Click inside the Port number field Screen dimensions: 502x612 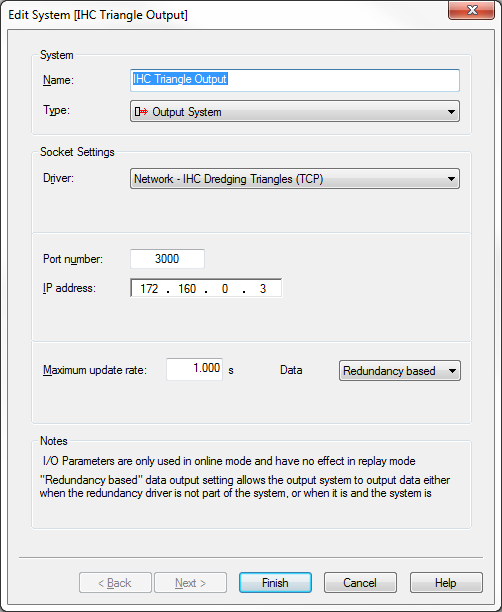167,259
